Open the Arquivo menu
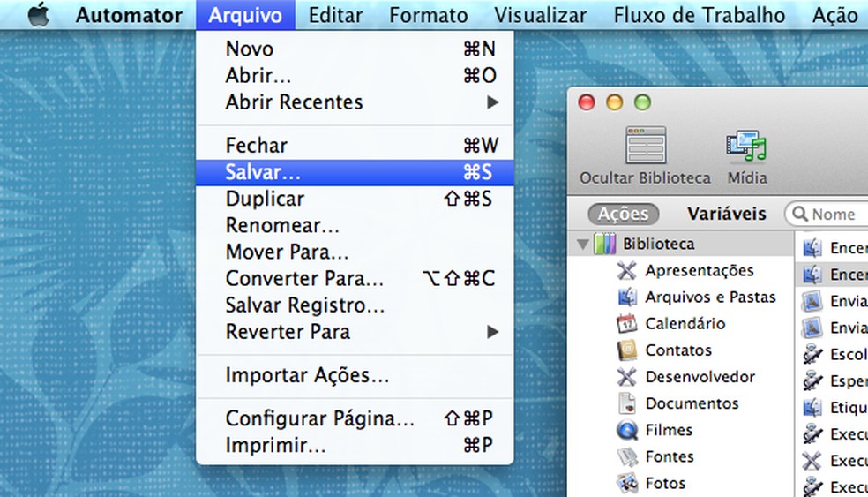 coord(245,15)
